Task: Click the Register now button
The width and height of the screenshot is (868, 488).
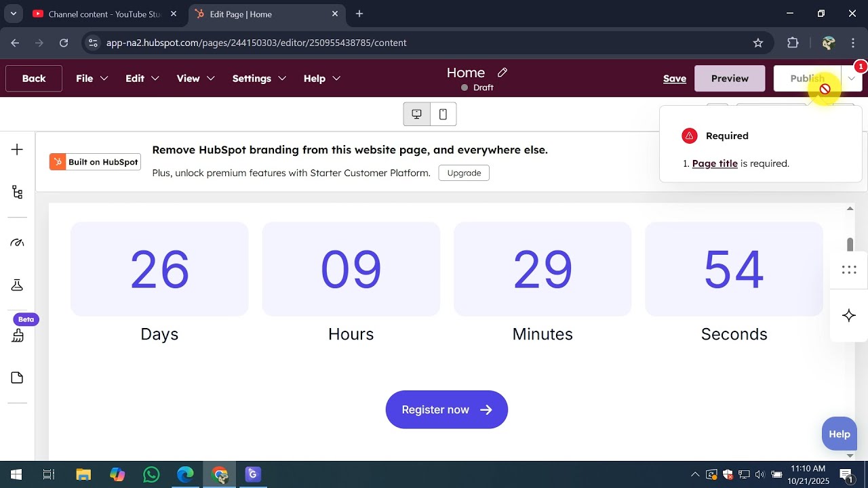Action: coord(447,409)
